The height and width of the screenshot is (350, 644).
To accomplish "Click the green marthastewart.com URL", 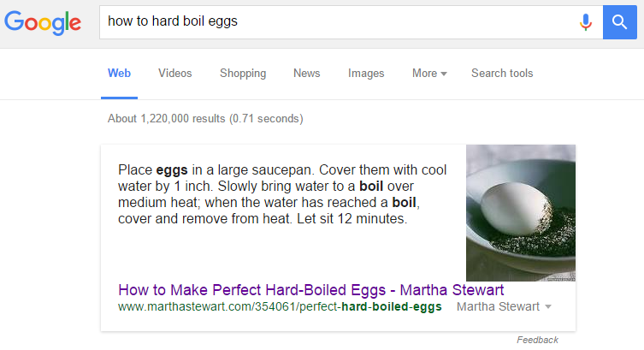I will [280, 306].
